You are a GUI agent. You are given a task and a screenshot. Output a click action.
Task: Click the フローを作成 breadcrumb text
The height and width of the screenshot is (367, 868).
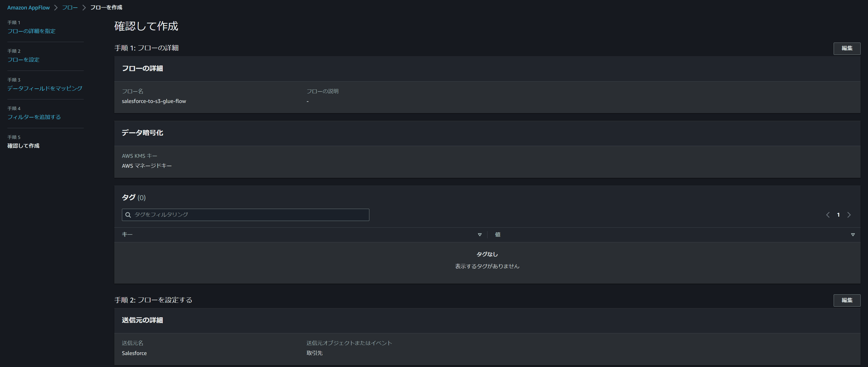coord(106,7)
